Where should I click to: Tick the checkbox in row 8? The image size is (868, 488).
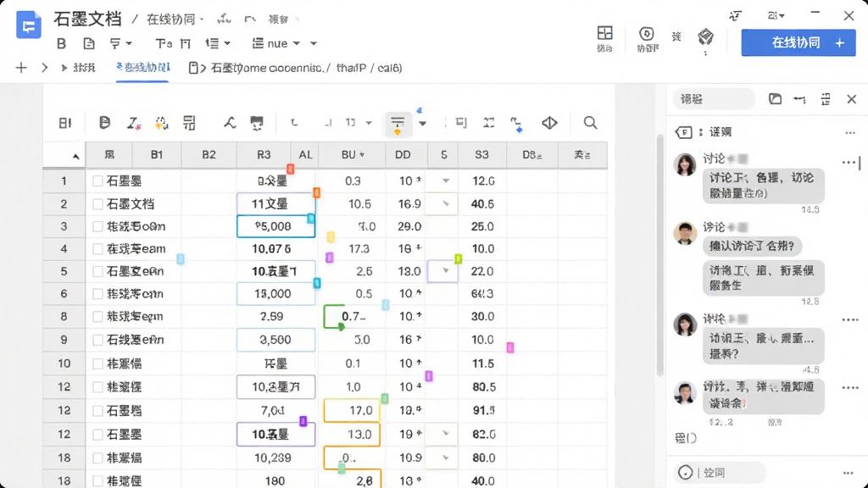click(97, 317)
